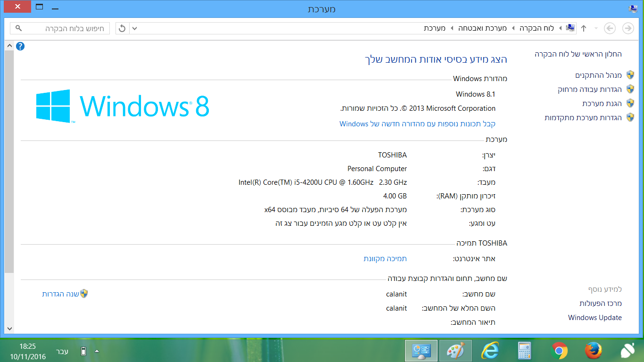This screenshot has width=644, height=362.
Task: Open the recent locations dropdown arrow
Action: [x=596, y=28]
